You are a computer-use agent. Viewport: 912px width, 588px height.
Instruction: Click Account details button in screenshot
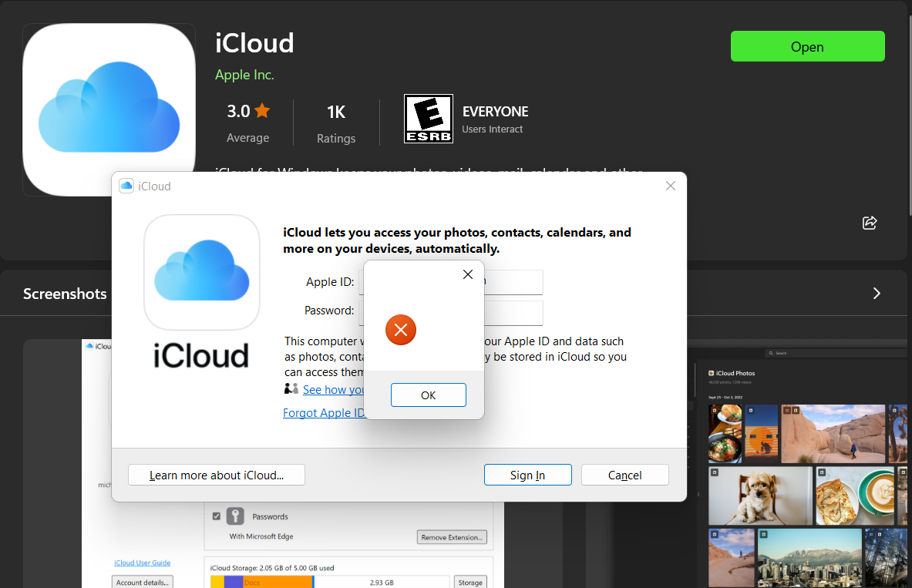pos(143,582)
